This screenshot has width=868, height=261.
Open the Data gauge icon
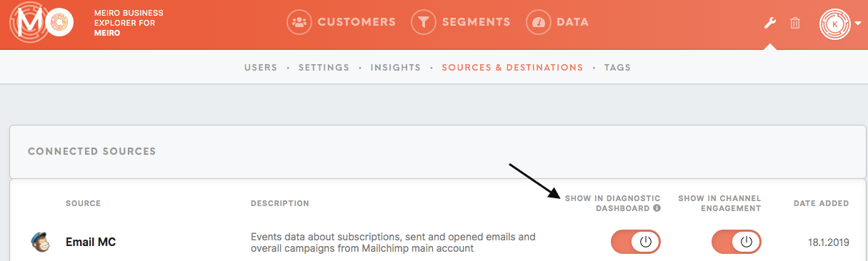click(x=539, y=22)
